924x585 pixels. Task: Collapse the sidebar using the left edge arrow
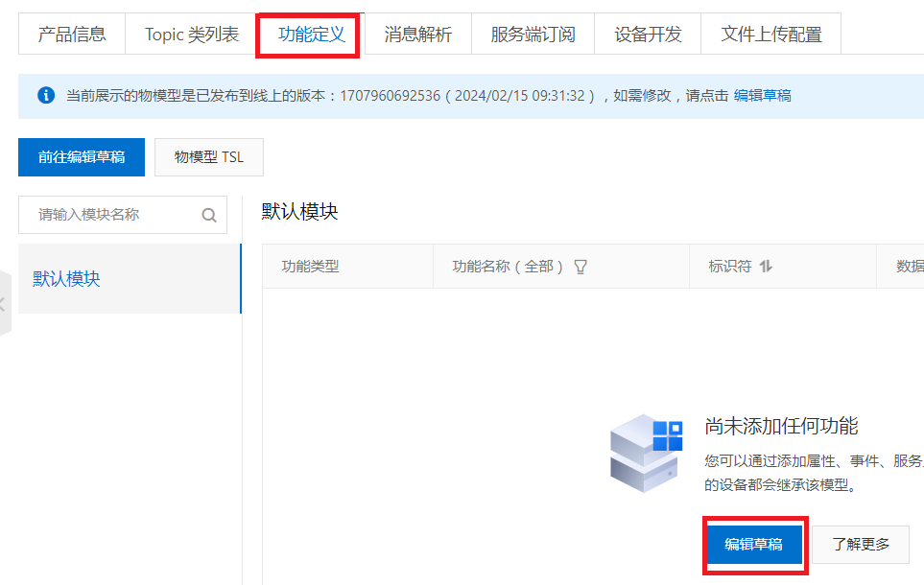(4, 304)
